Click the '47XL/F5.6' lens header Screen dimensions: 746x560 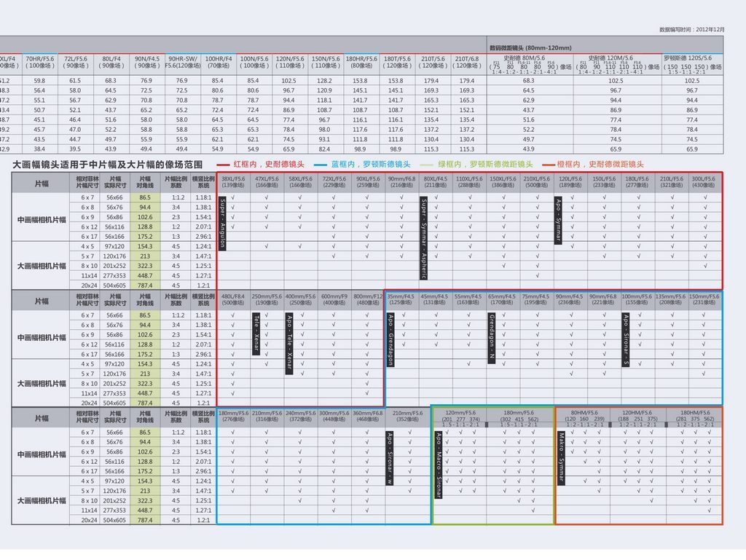tap(267, 181)
